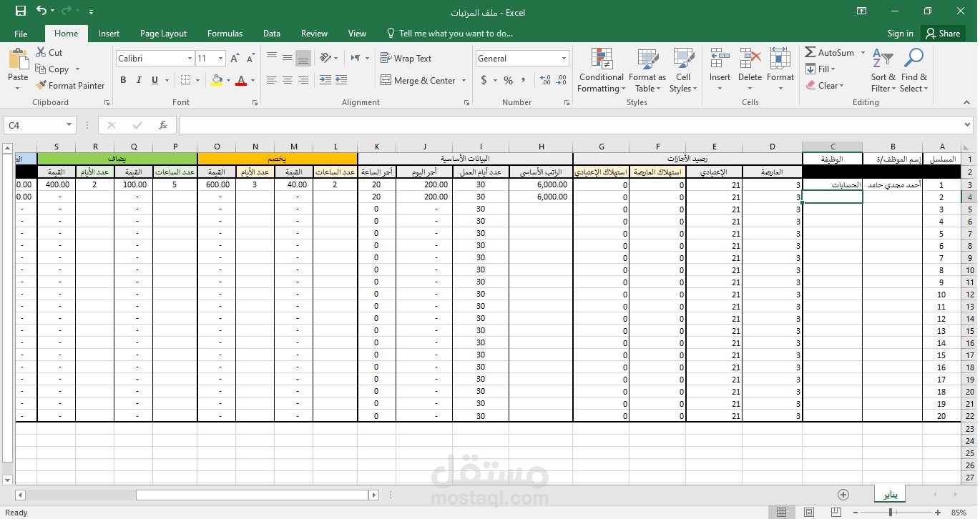This screenshot has height=519, width=980.
Task: Open text orientation options
Action: (328, 58)
